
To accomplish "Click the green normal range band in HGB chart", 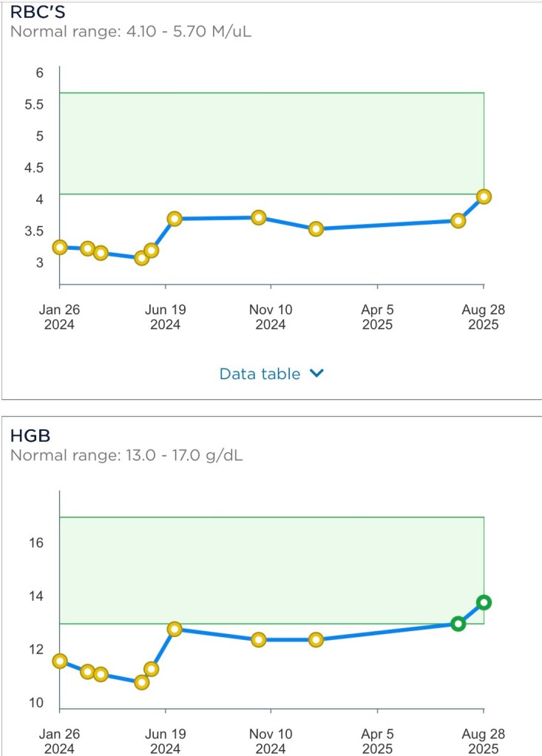I will (x=271, y=569).
